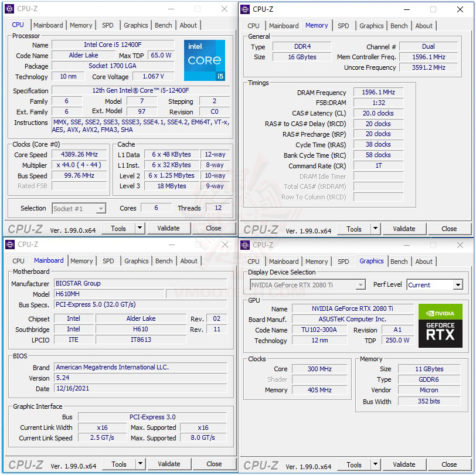Open the Bench tab in the CPU window
The image size is (476, 475).
[164, 25]
